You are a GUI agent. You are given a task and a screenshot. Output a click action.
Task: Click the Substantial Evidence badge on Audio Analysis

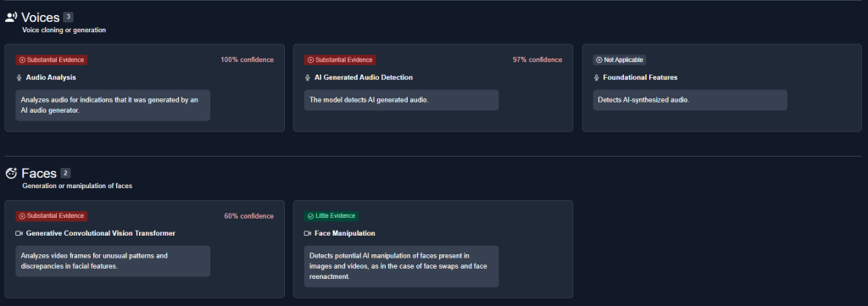pos(52,60)
